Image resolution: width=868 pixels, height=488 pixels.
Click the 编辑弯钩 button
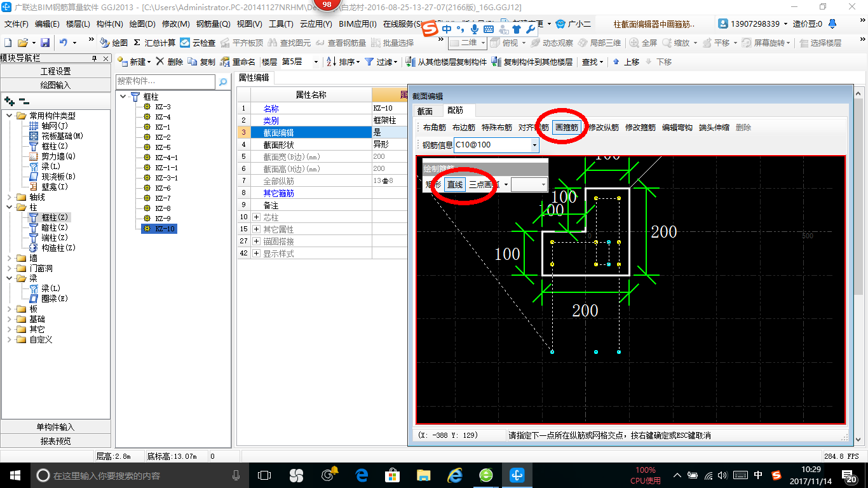coord(677,127)
